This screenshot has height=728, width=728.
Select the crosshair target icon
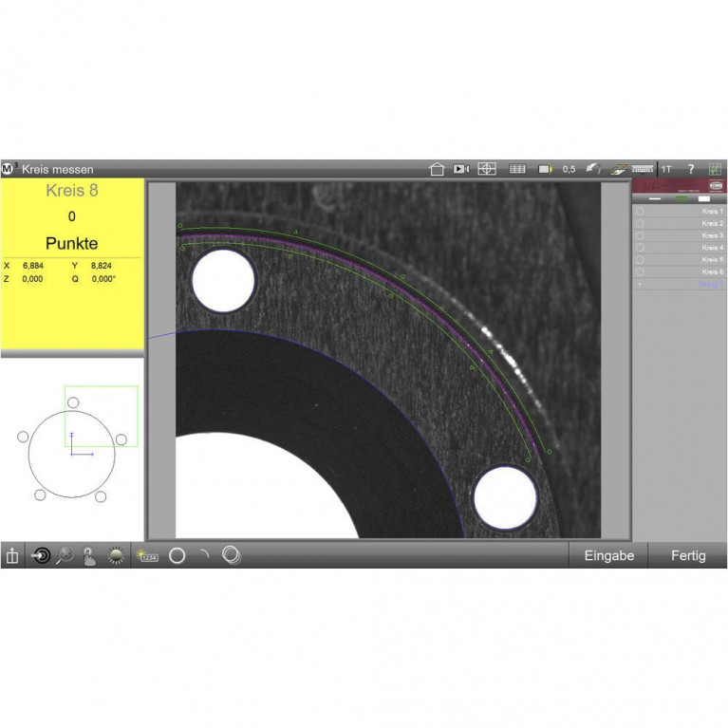(486, 169)
